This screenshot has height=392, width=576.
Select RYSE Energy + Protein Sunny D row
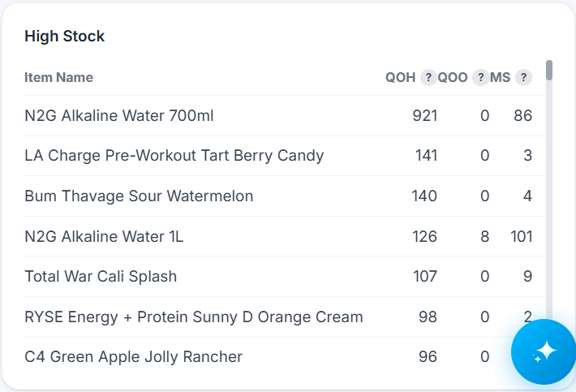tap(285, 317)
